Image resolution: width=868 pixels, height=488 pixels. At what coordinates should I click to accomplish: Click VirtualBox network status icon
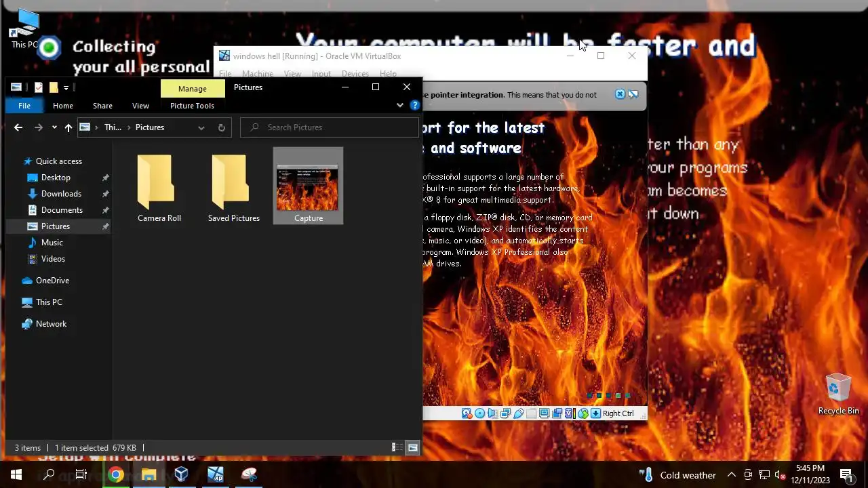[505, 413]
